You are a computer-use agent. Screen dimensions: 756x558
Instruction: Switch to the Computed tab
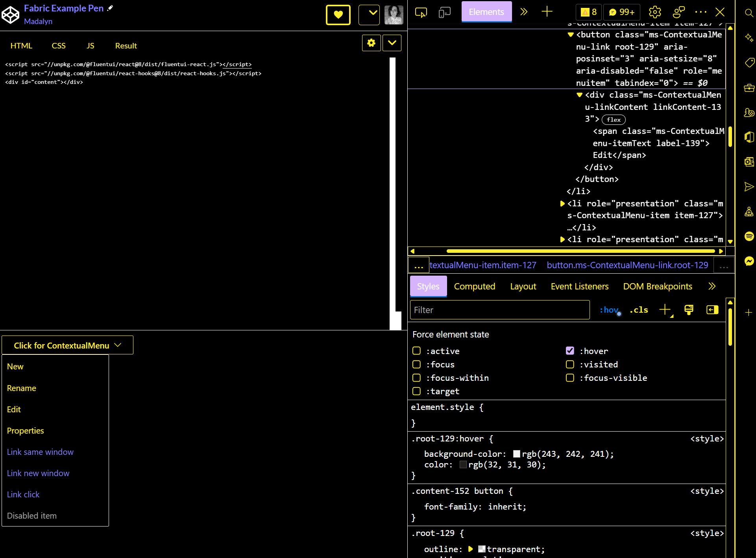[x=474, y=286]
